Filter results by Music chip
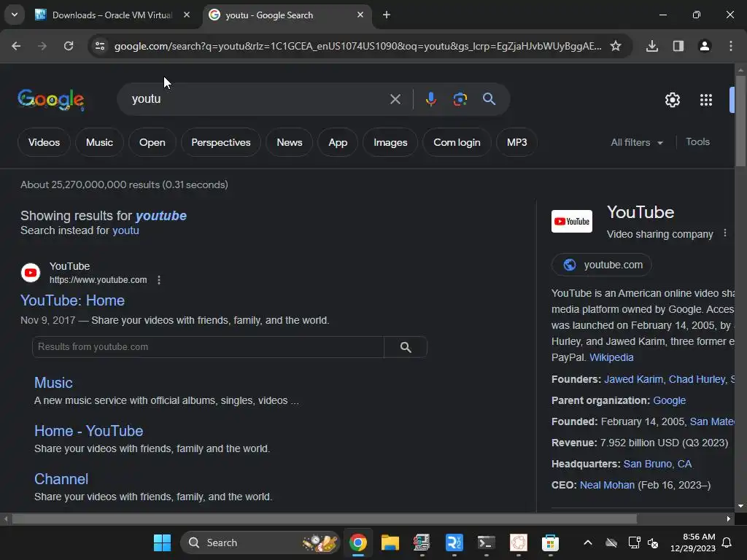The width and height of the screenshot is (747, 560). click(x=99, y=142)
